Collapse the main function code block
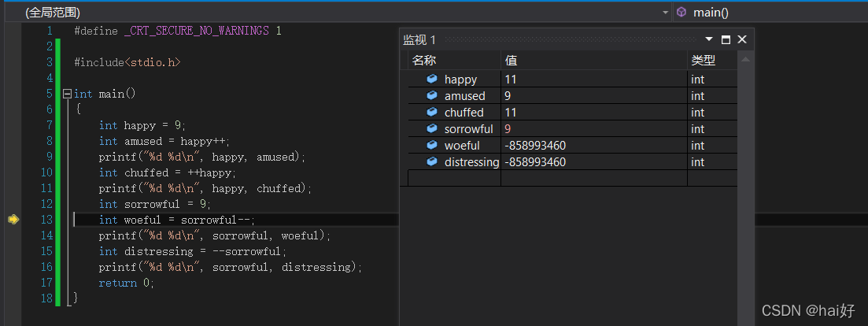This screenshot has width=868, height=326. [x=67, y=94]
